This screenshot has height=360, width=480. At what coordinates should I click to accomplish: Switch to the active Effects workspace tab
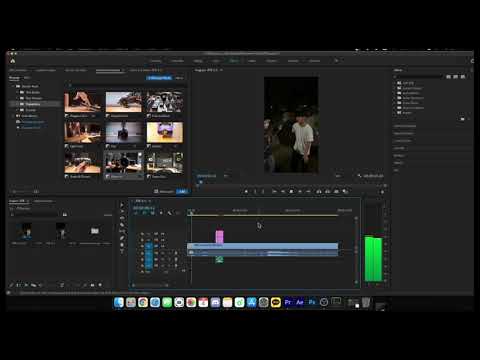pos(234,61)
